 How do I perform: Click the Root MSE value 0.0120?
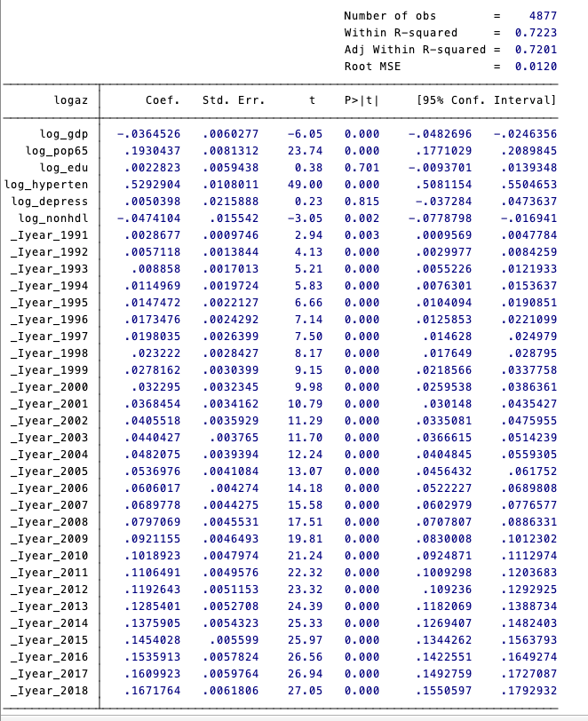pyautogui.click(x=537, y=67)
